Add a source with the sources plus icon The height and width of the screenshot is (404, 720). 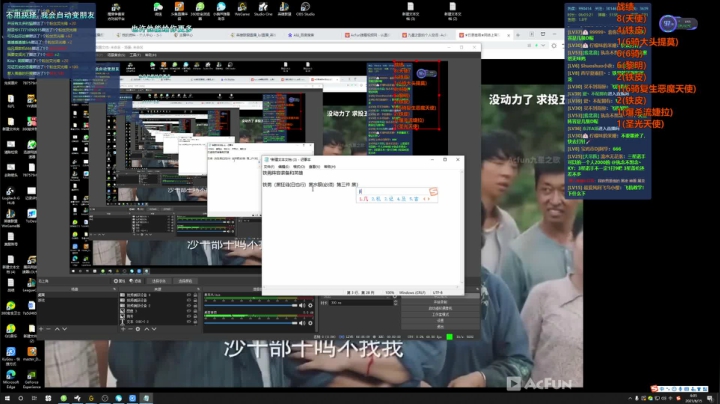[x=123, y=329]
